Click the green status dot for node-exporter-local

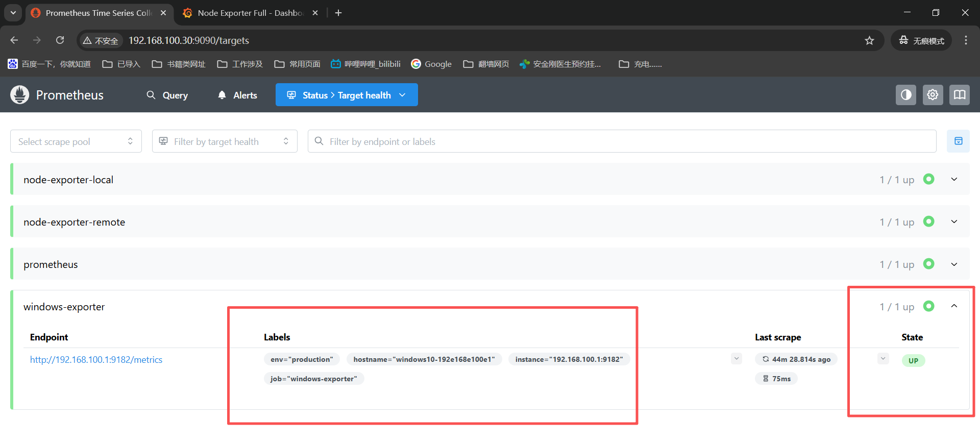pos(929,179)
